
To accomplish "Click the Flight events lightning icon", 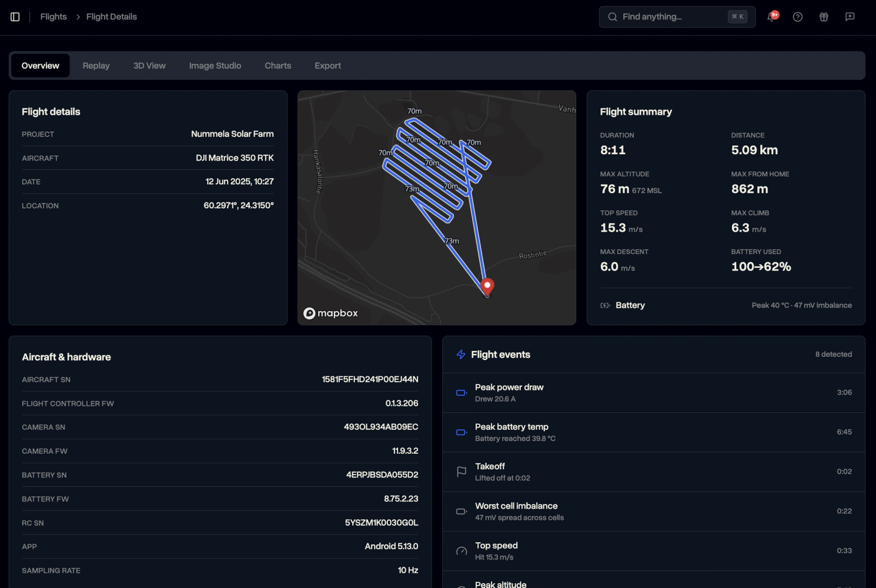I will point(461,355).
